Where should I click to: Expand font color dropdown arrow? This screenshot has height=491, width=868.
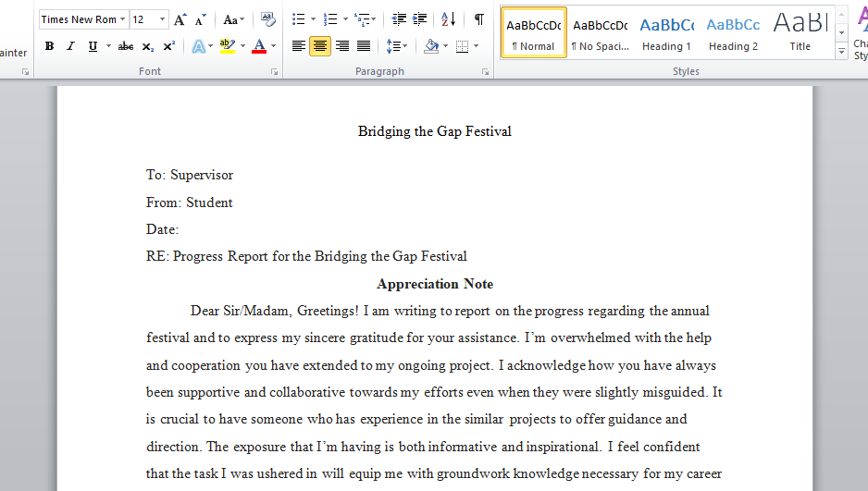[274, 46]
